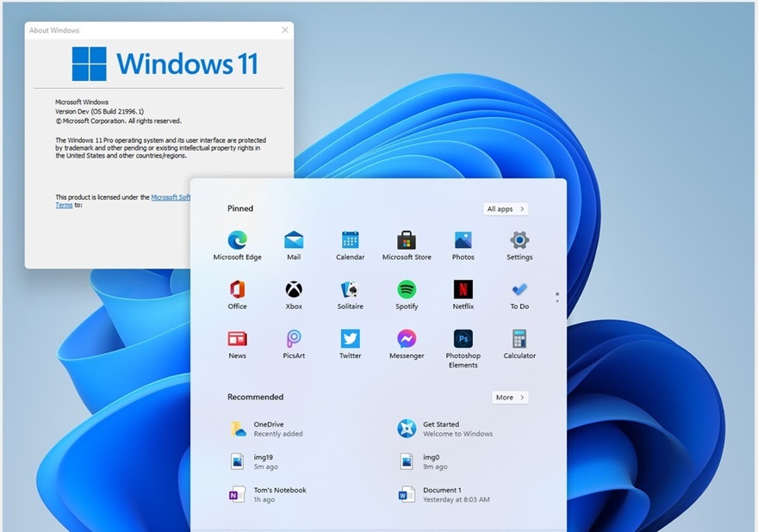Viewport: 758px width, 532px height.
Task: Launch Windows Settings
Action: pos(519,242)
